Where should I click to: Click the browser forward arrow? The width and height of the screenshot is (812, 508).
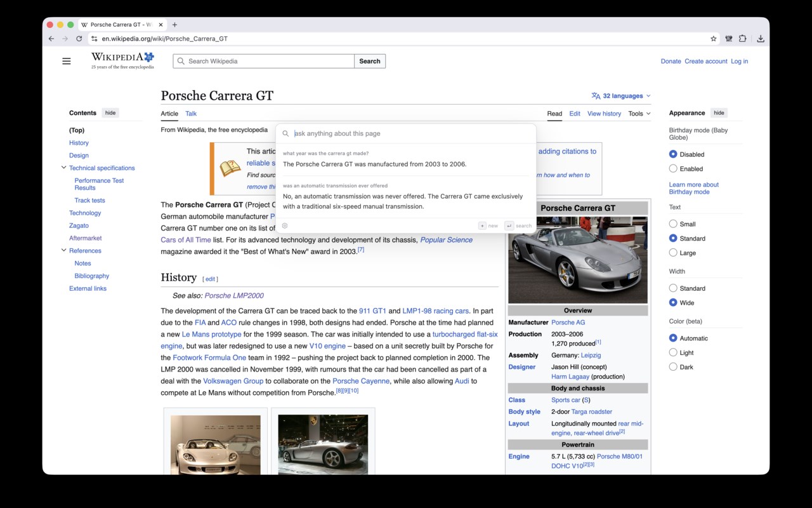(65, 39)
